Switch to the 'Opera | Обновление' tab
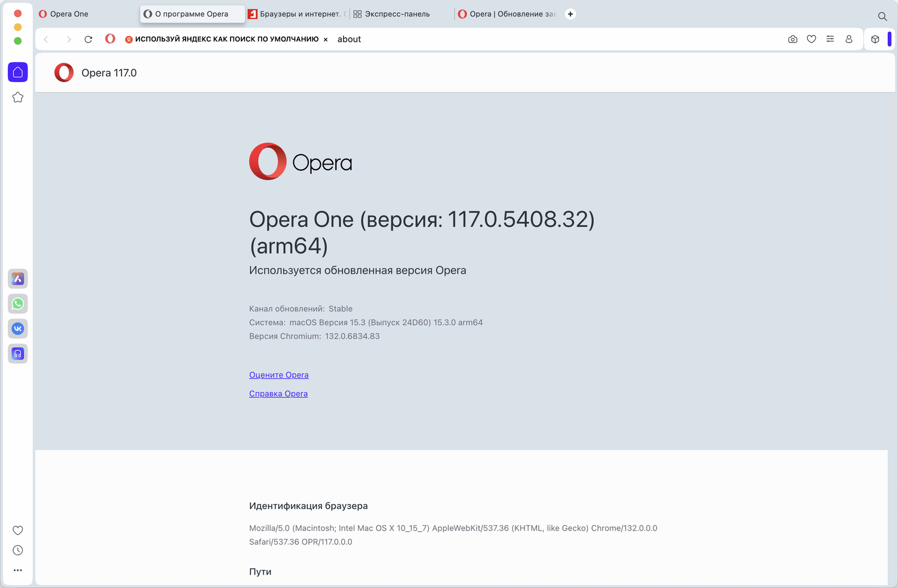The width and height of the screenshot is (898, 588). [x=507, y=14]
